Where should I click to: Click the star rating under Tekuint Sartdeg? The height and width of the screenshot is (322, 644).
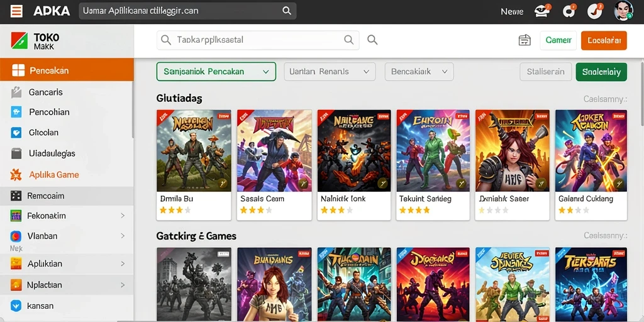tap(415, 210)
